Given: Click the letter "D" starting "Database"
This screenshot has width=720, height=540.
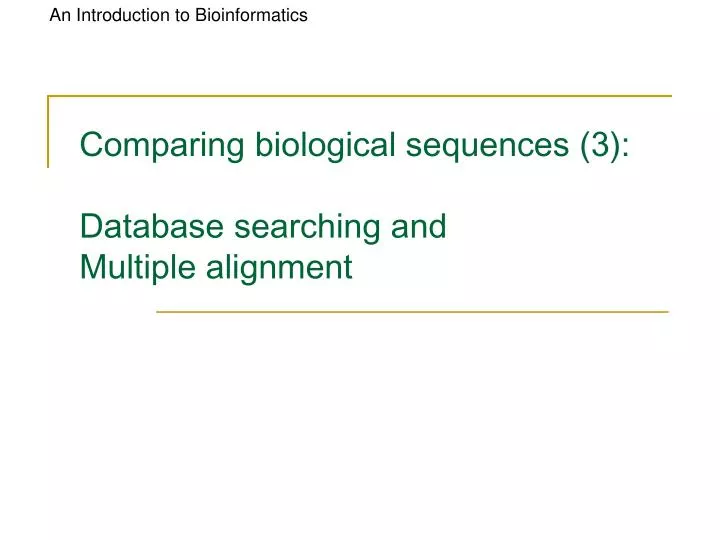Looking at the screenshot, I should click(x=91, y=227).
